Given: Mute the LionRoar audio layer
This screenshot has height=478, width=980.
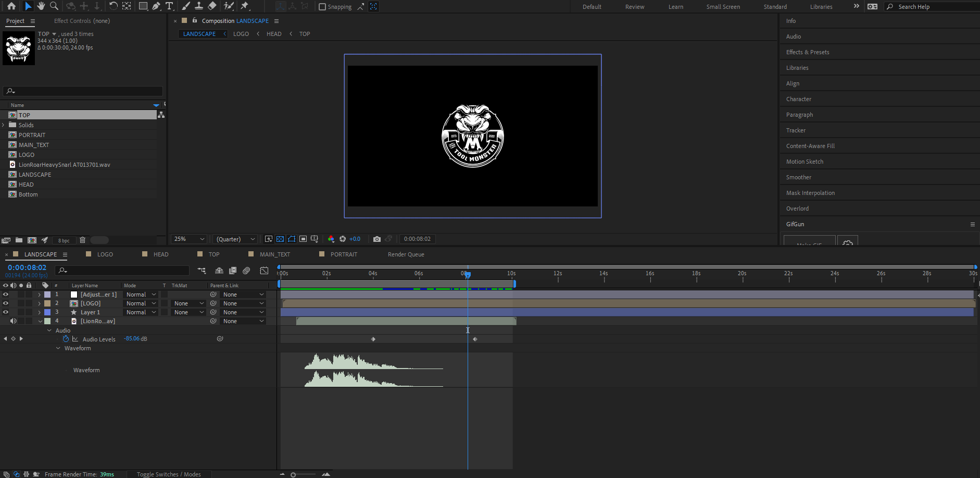Looking at the screenshot, I should point(14,321).
